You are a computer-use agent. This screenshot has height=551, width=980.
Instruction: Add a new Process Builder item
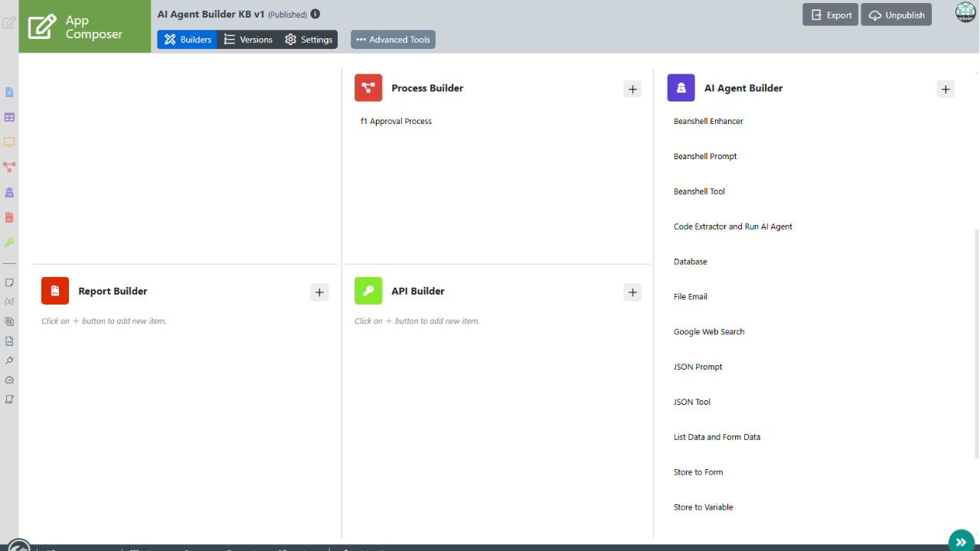[632, 90]
